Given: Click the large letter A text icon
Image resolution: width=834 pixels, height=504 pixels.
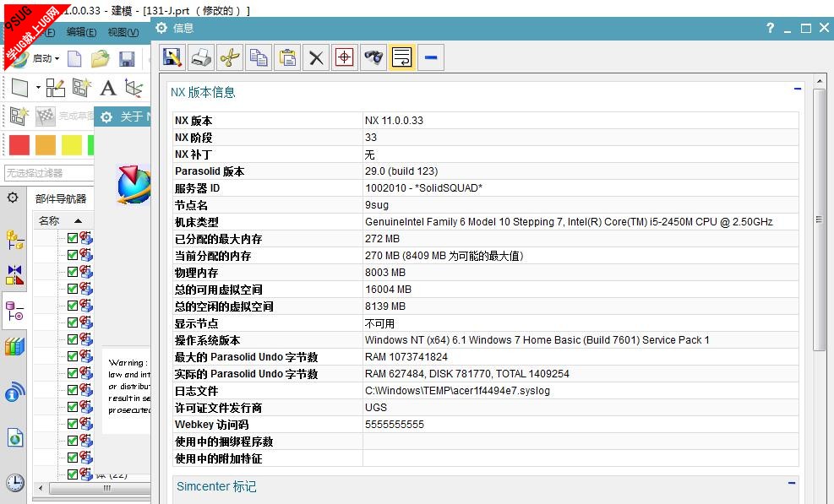Looking at the screenshot, I should point(108,88).
